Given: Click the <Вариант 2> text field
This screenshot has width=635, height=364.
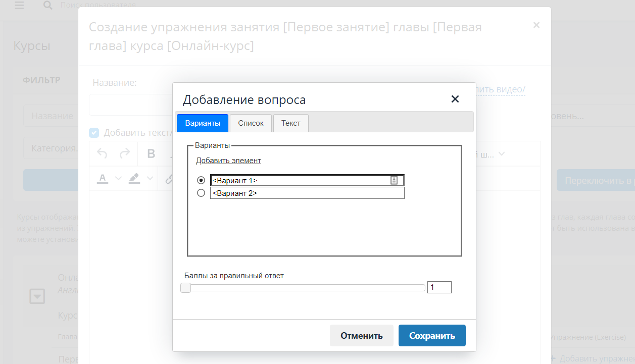Looking at the screenshot, I should pyautogui.click(x=307, y=193).
